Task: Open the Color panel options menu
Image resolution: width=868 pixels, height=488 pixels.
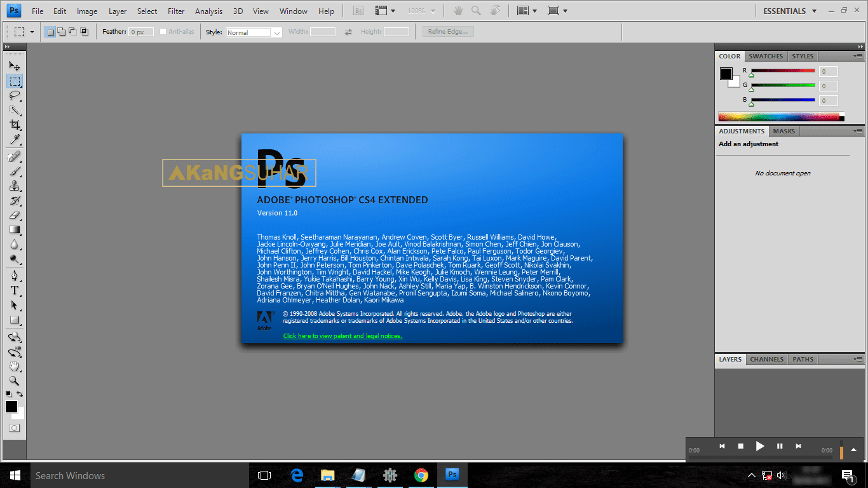Action: (858, 56)
